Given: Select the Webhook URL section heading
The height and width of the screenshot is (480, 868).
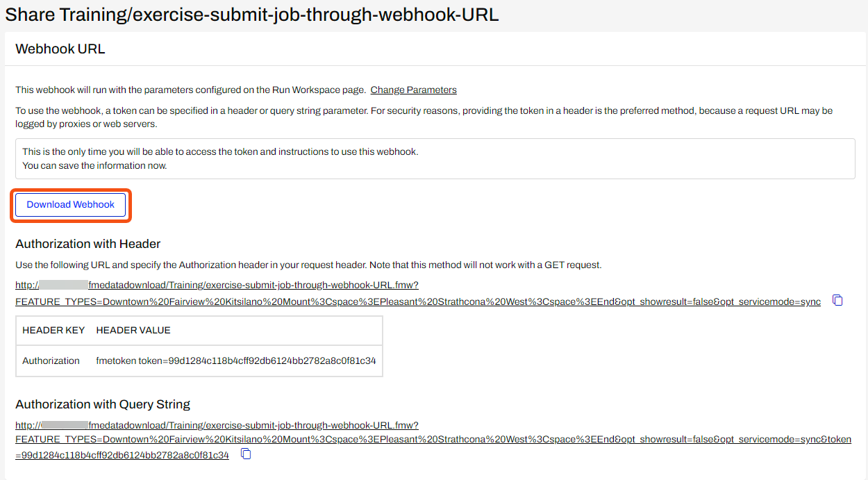Looking at the screenshot, I should pyautogui.click(x=60, y=49).
